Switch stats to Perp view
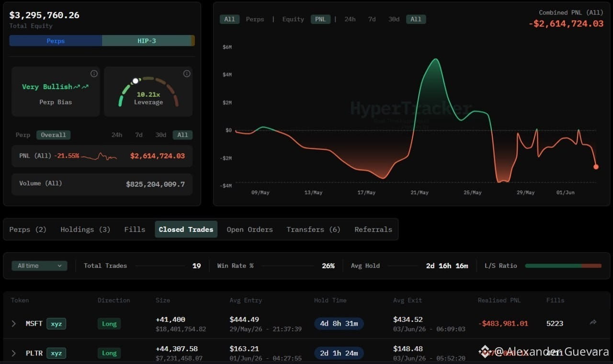This screenshot has width=613, height=364. [23, 135]
